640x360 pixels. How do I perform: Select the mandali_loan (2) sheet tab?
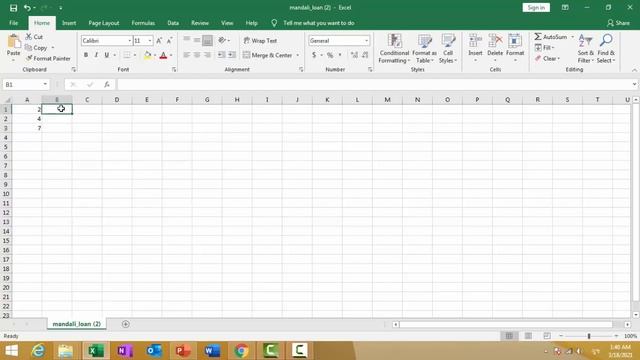(76, 324)
